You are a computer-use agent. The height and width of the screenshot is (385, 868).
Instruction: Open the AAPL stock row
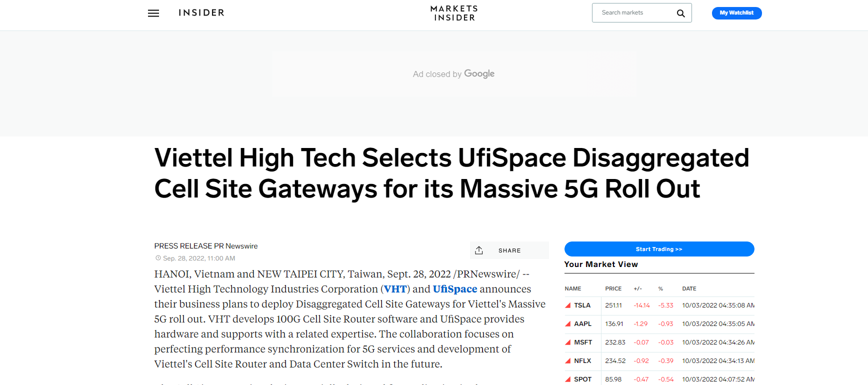click(x=659, y=324)
